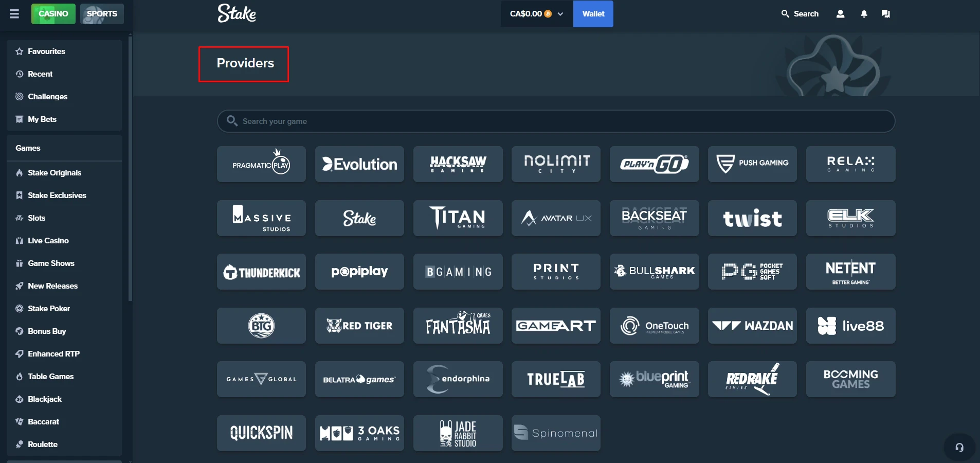The height and width of the screenshot is (463, 980).
Task: Open Bonus Buy category
Action: pos(64,331)
